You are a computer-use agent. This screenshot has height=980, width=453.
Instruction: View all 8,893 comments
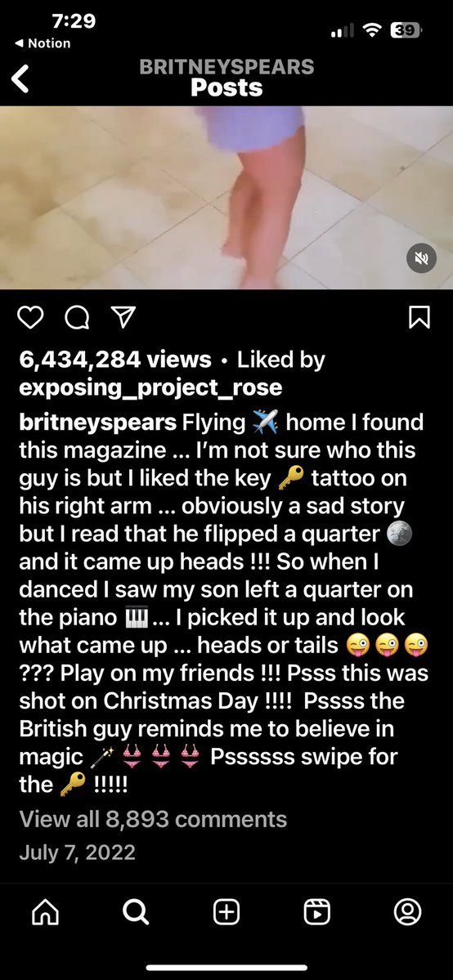tap(153, 819)
